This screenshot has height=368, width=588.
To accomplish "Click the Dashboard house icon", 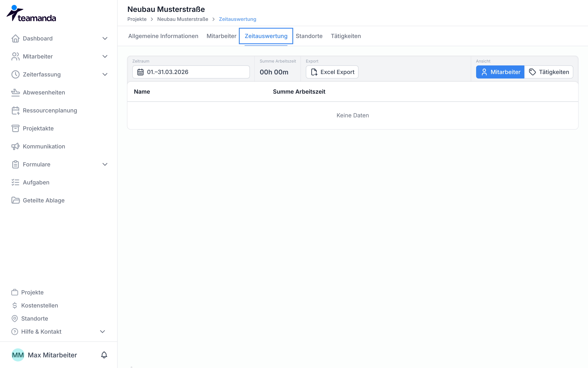I will pyautogui.click(x=15, y=38).
